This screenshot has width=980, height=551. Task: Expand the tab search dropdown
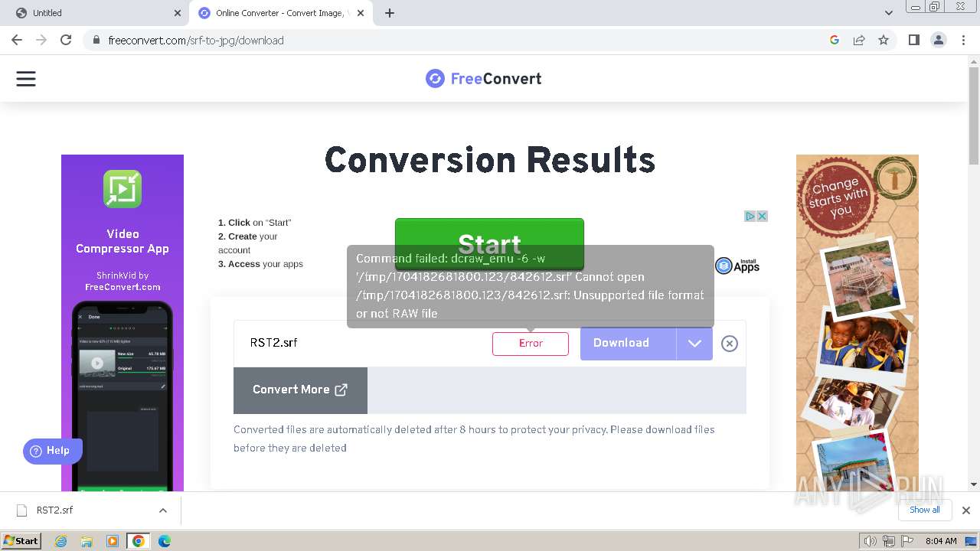(x=888, y=13)
